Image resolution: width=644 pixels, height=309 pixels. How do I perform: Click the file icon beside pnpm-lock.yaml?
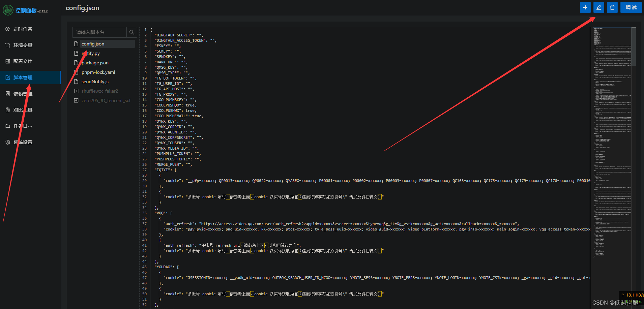point(76,72)
